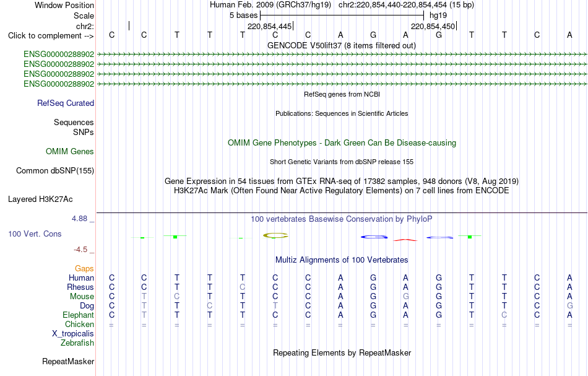
Task: Click the gray C in Rhesus row
Action: pyautogui.click(x=243, y=287)
